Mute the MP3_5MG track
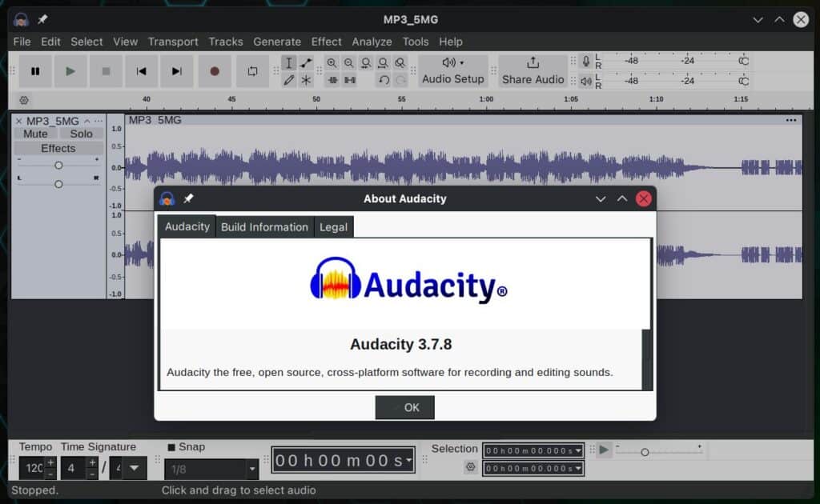Screen dimensions: 820x504 coord(35,134)
